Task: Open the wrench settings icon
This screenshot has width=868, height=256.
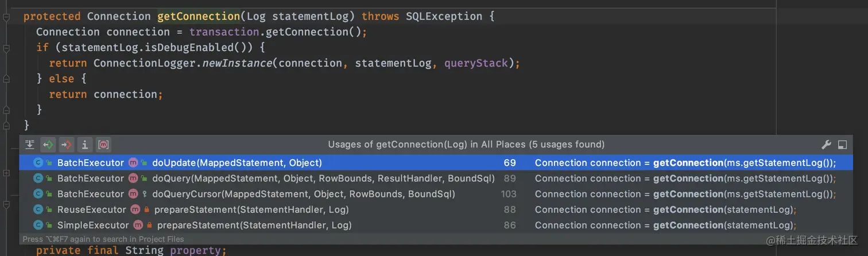Action: [x=827, y=145]
